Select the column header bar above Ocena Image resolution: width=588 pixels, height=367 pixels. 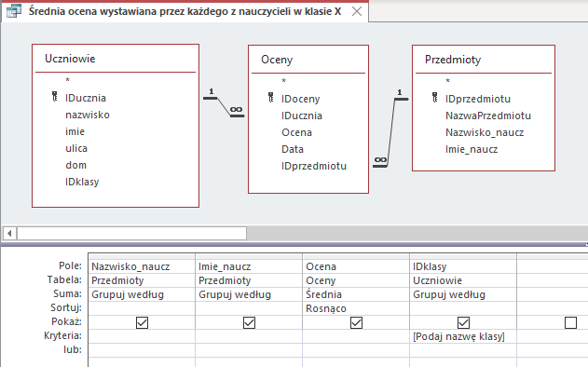coord(356,256)
